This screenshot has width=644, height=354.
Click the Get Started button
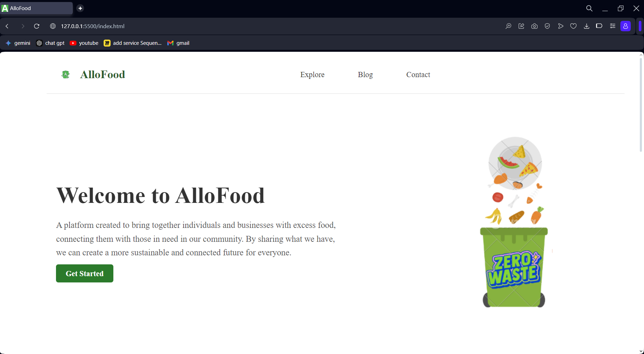tap(84, 273)
